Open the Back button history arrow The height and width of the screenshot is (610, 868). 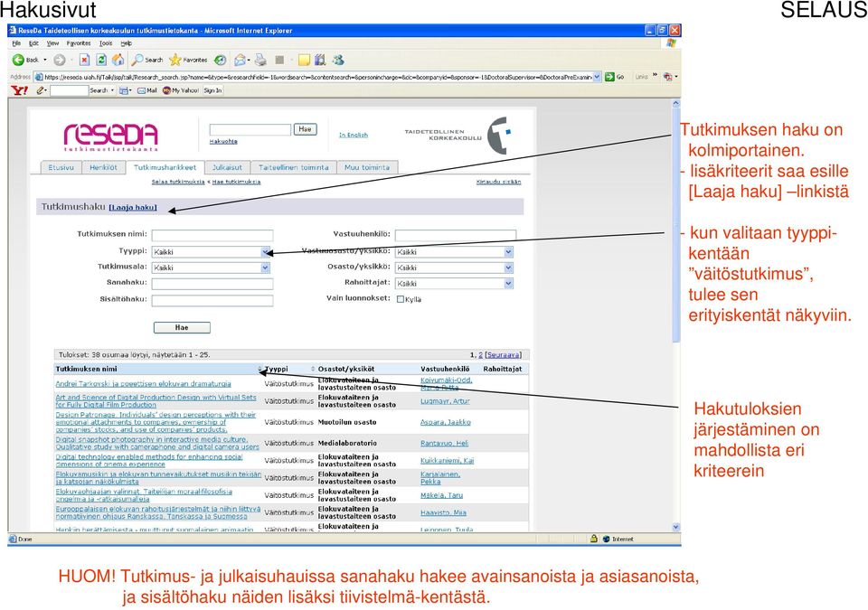click(x=45, y=60)
